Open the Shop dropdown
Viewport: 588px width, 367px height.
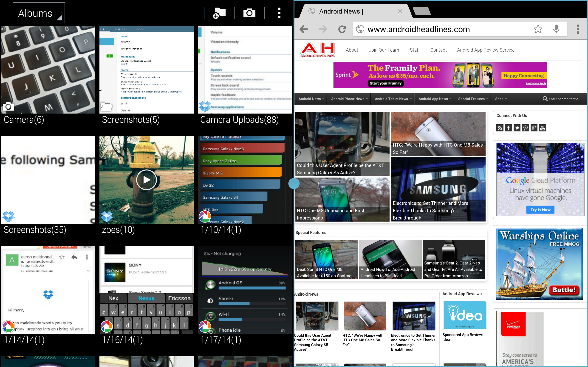click(501, 99)
